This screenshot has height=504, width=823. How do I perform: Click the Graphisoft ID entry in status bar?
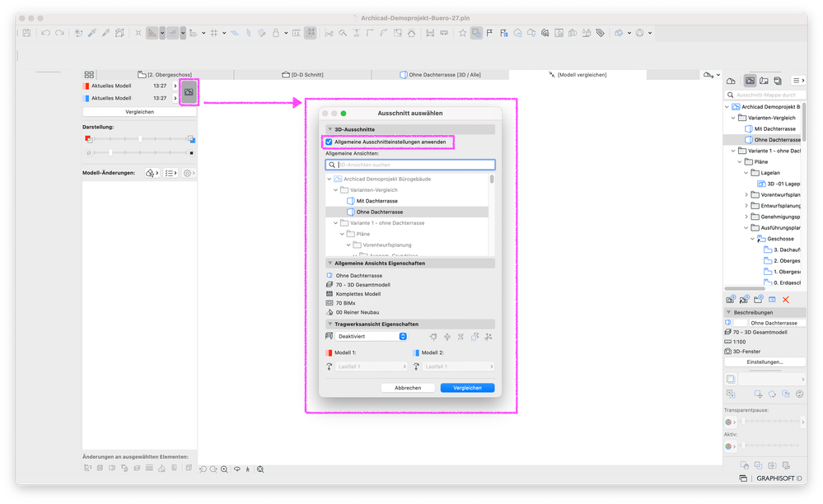coord(779,478)
